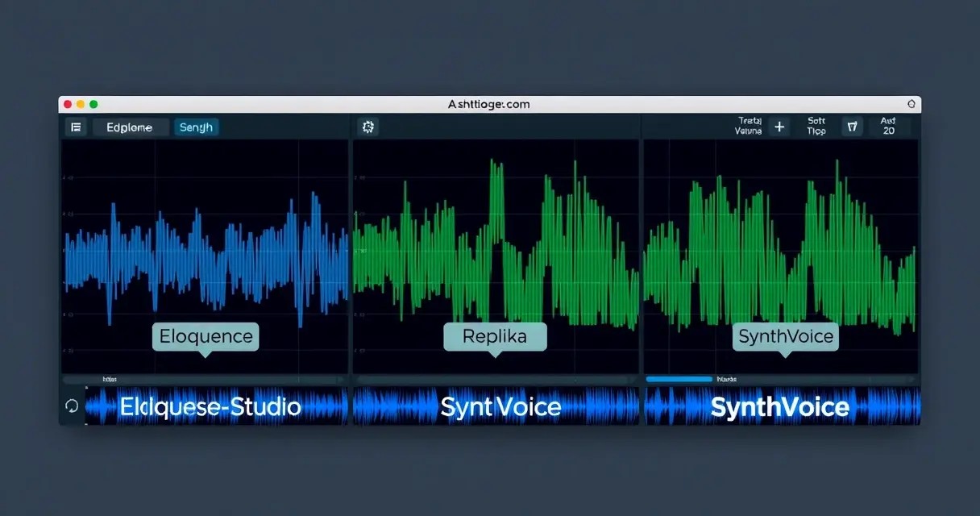
Task: Click the Replika waveform label
Action: click(x=495, y=336)
